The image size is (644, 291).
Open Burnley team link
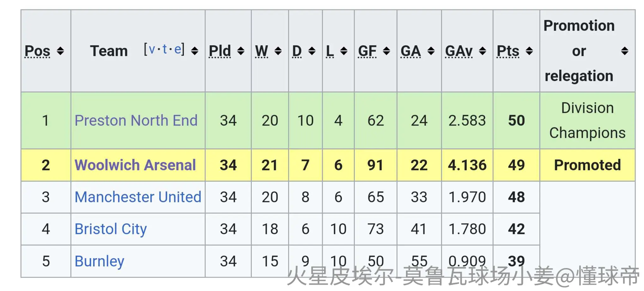click(x=99, y=261)
